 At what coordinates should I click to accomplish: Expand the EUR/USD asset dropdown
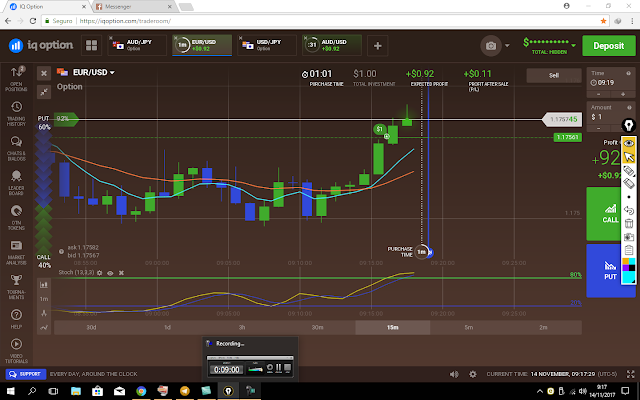(112, 73)
